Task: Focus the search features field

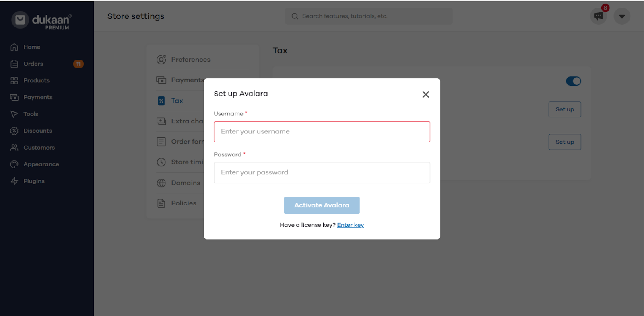Action: (369, 16)
